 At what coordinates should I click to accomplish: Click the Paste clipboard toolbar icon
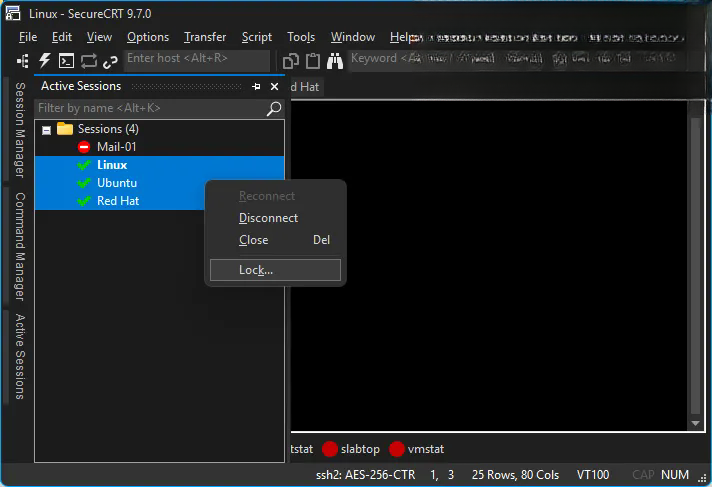(312, 61)
